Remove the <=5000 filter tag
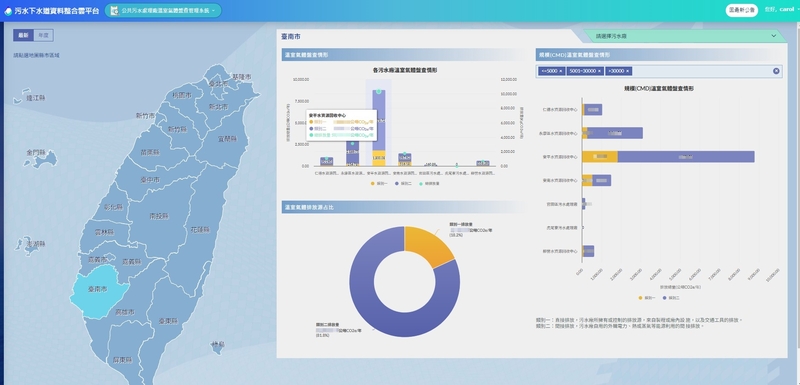The width and height of the screenshot is (800, 385). (x=561, y=71)
